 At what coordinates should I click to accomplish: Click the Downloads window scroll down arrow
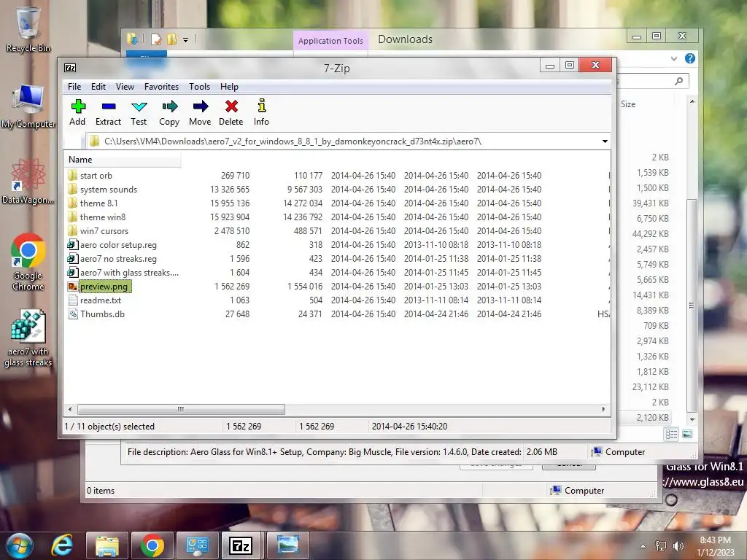[692, 419]
